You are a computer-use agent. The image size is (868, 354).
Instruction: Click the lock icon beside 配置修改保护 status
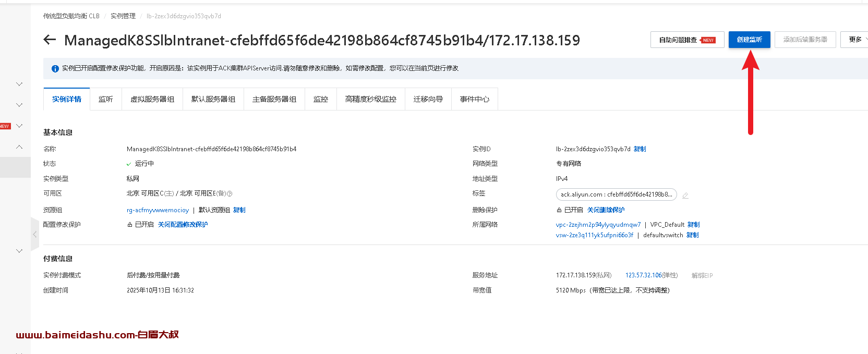[130, 225]
